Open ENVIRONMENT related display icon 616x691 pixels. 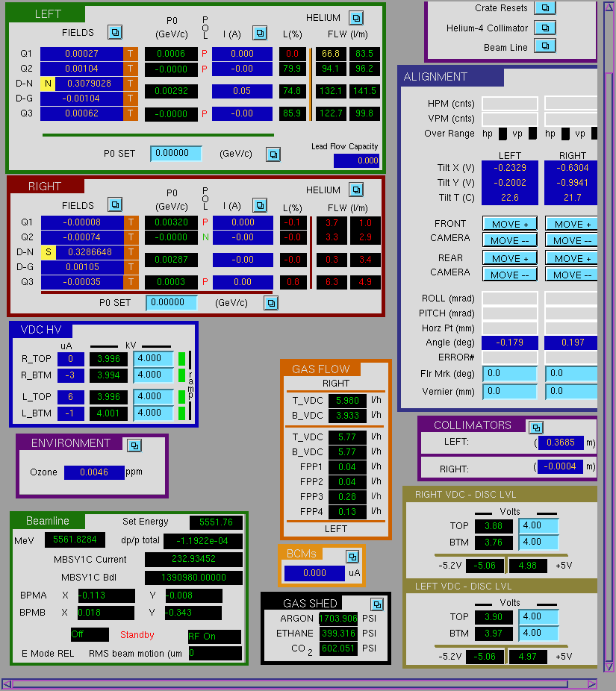(134, 445)
